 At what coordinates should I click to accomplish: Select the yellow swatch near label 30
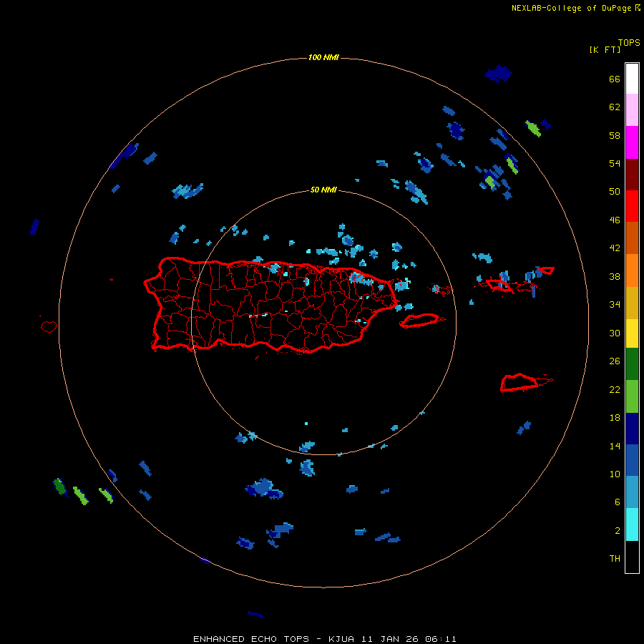click(632, 333)
